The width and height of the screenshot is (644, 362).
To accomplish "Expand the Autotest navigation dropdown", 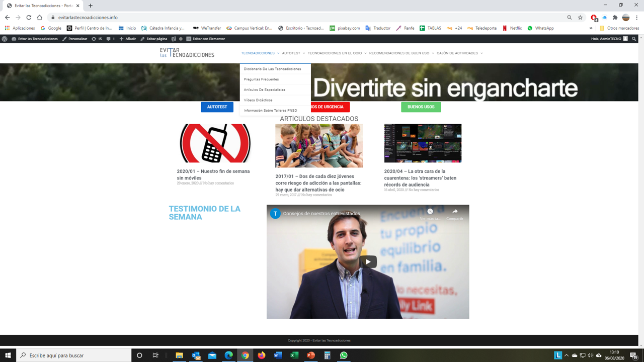I will 293,53.
